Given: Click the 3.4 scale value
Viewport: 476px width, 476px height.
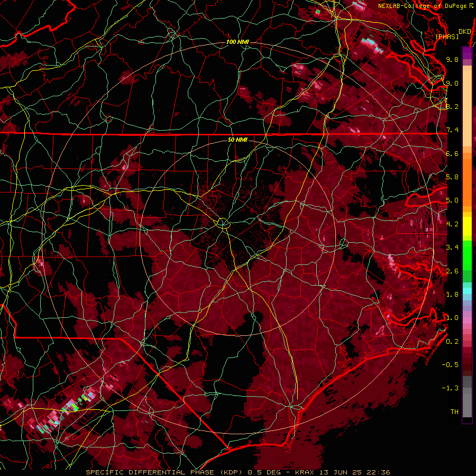Looking at the screenshot, I should click(x=452, y=248).
